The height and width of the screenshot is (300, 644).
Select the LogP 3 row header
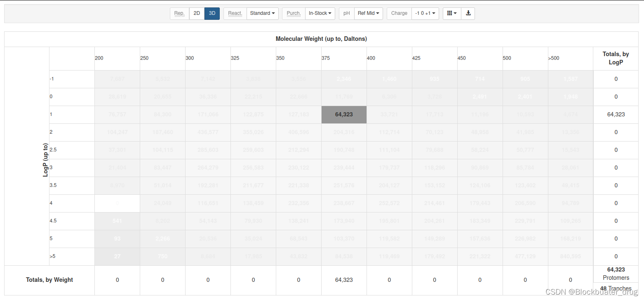72,168
